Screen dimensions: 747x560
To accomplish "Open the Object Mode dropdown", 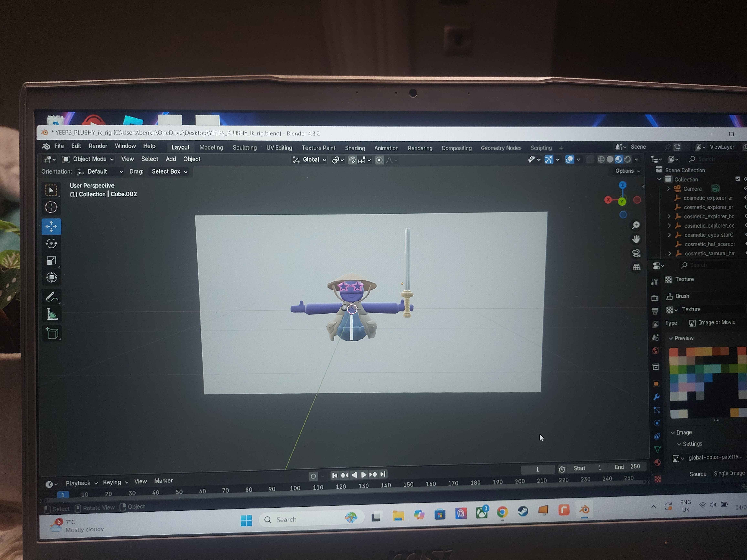I will point(89,159).
